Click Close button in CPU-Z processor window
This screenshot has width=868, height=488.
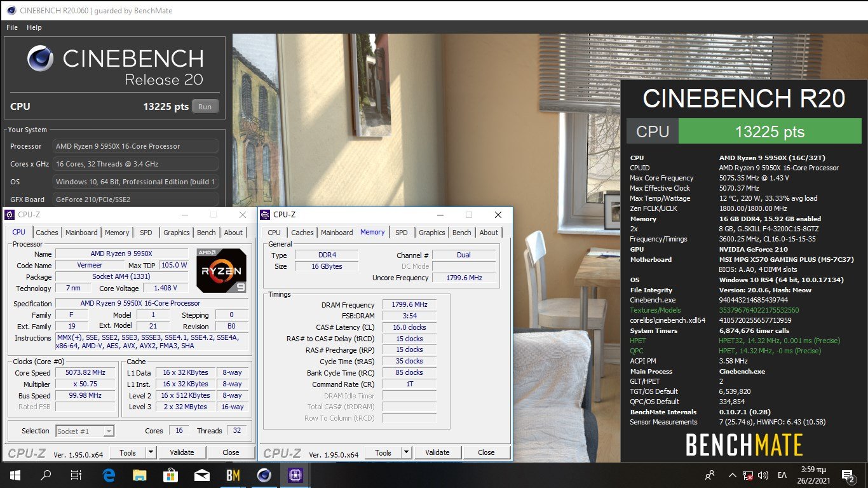[231, 452]
